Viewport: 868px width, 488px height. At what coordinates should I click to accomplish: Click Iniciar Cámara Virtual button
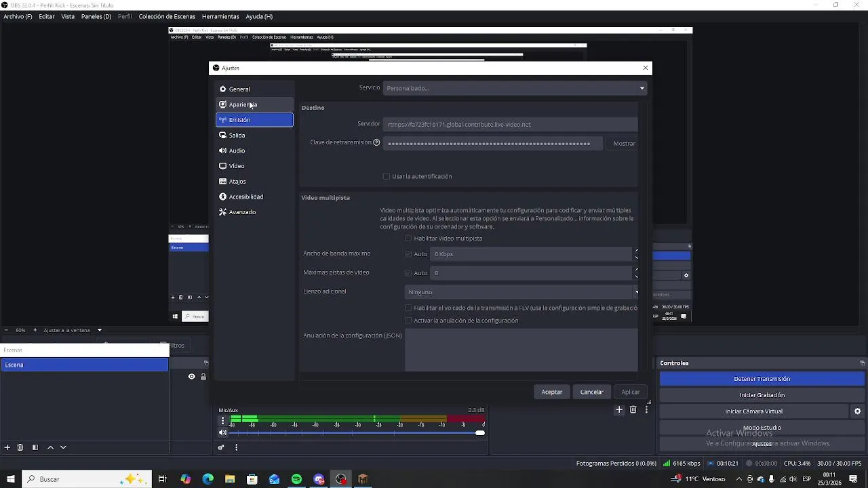pyautogui.click(x=753, y=411)
